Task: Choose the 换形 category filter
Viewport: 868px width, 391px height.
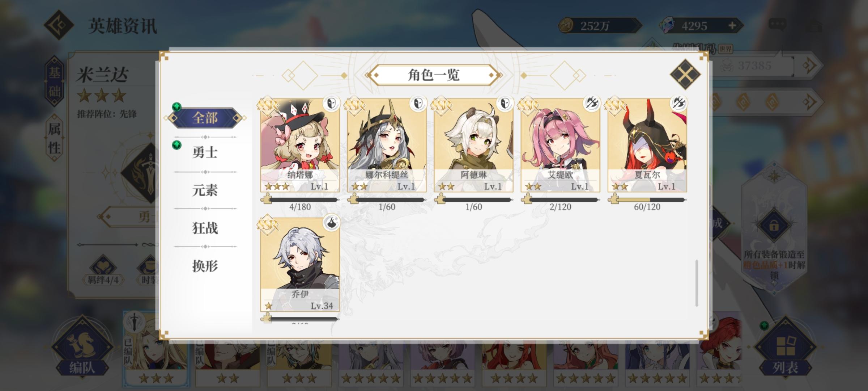Action: click(205, 266)
